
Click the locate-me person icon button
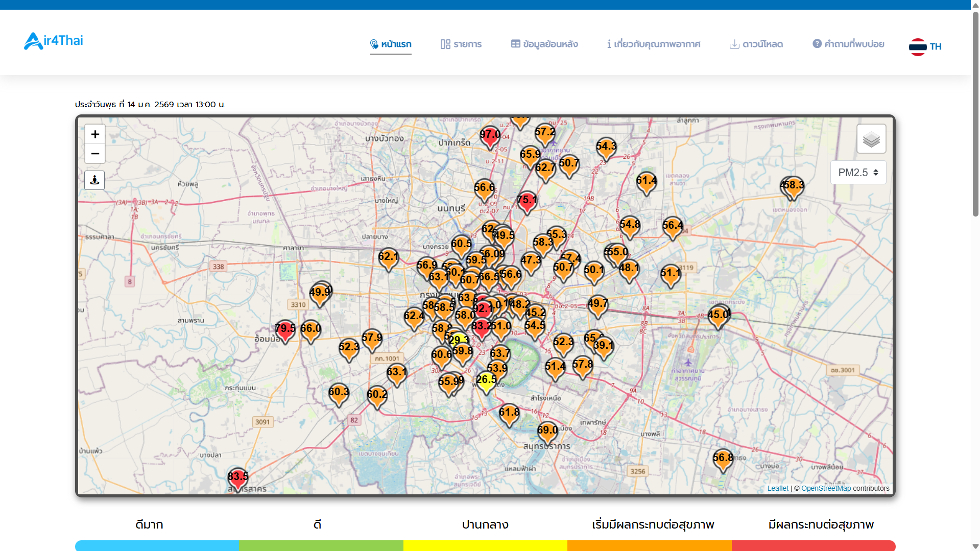click(94, 180)
